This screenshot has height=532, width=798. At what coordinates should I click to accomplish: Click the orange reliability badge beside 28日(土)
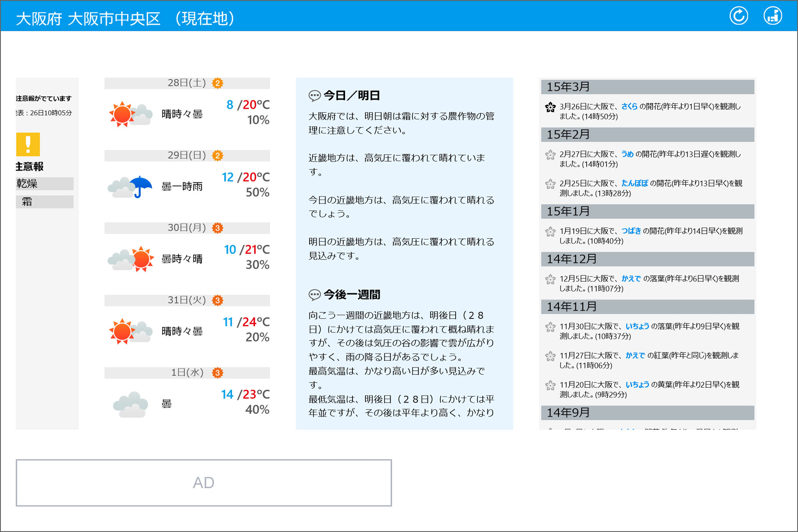click(x=217, y=83)
